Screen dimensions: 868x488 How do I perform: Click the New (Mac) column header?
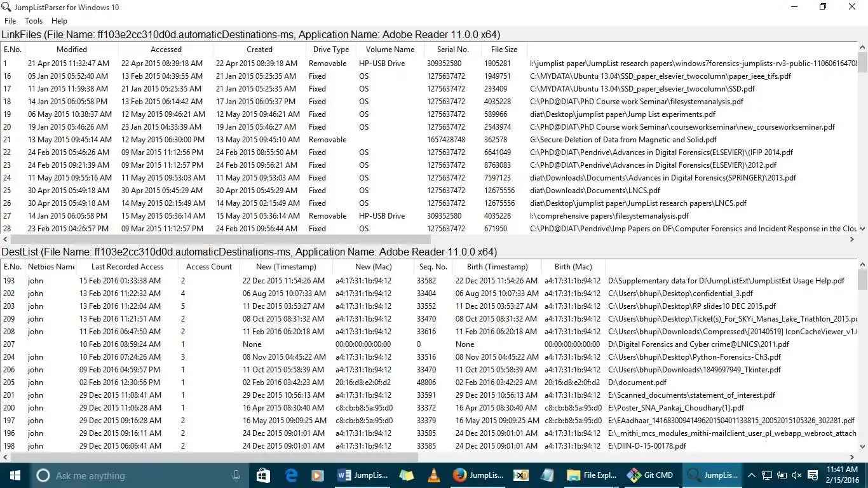click(x=373, y=266)
